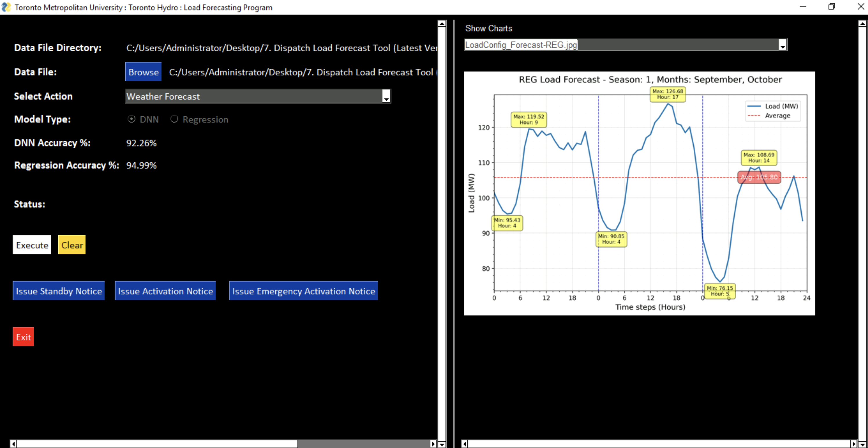Image resolution: width=868 pixels, height=448 pixels.
Task: Restore down the application window
Action: pos(831,7)
